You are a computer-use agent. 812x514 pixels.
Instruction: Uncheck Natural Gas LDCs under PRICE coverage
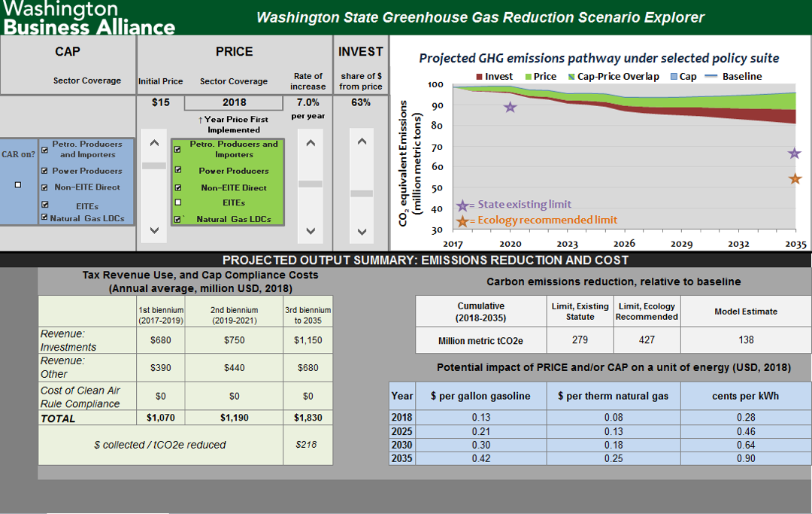pyautogui.click(x=178, y=219)
